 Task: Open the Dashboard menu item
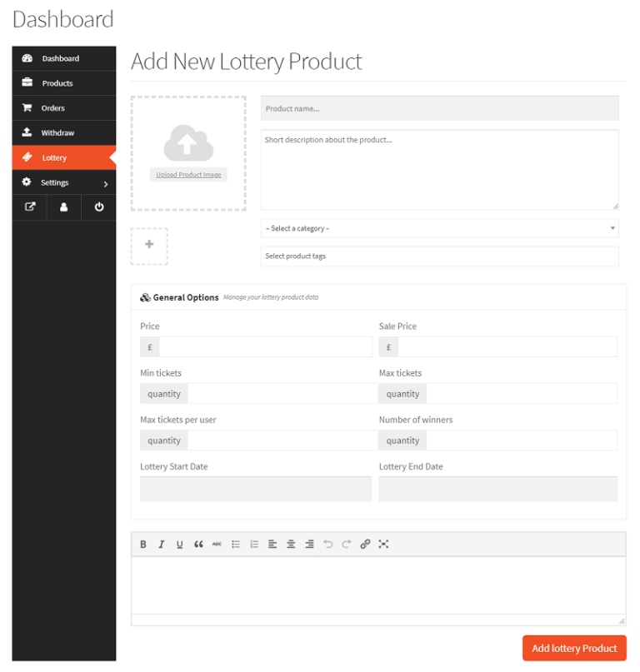[64, 58]
